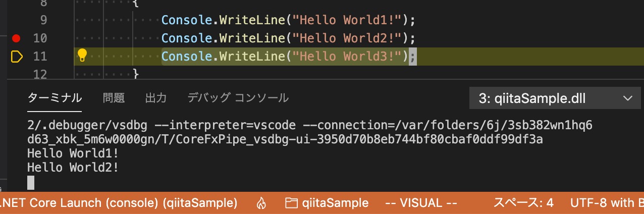The height and width of the screenshot is (214, 644).
Task: Click the yellow debug arrow on line 11
Action: click(17, 57)
